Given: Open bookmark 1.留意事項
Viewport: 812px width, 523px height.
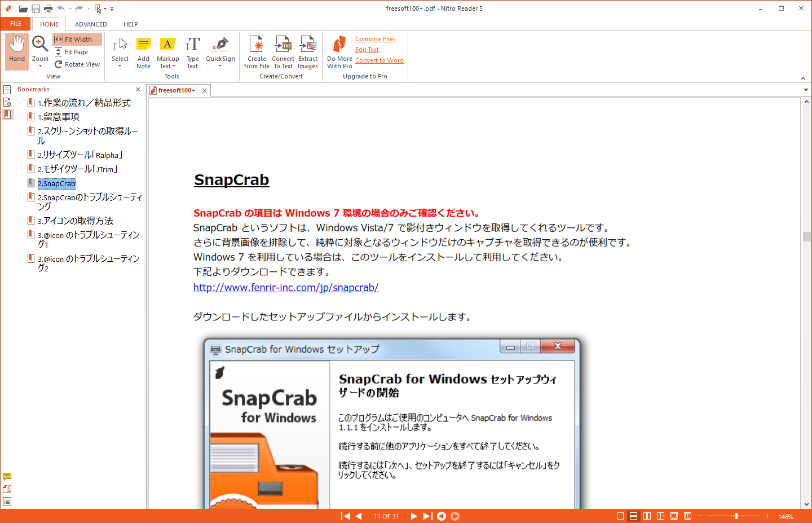Looking at the screenshot, I should 59,117.
